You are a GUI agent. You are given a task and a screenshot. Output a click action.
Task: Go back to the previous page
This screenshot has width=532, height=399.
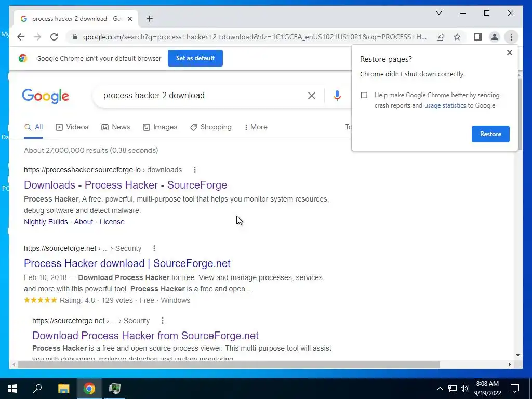tap(21, 37)
